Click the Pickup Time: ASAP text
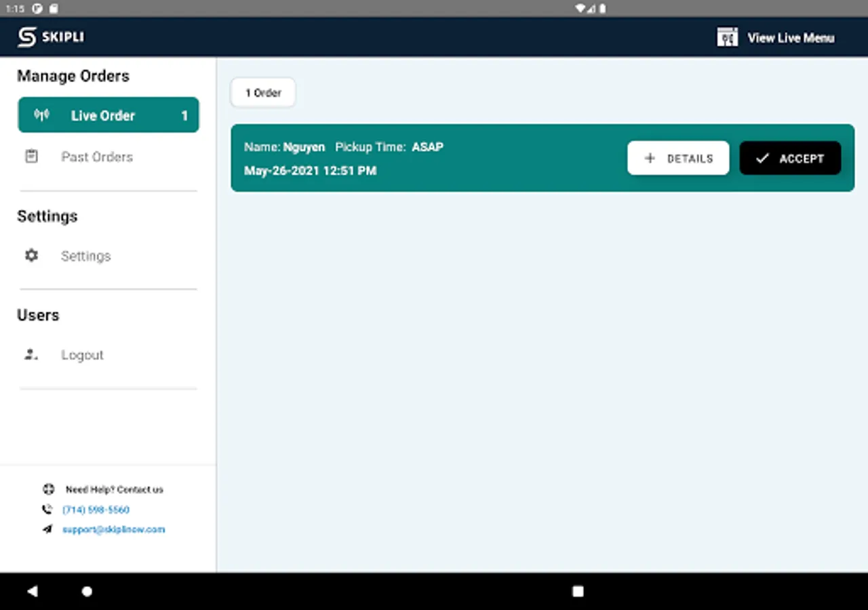The height and width of the screenshot is (610, 868). 389,147
